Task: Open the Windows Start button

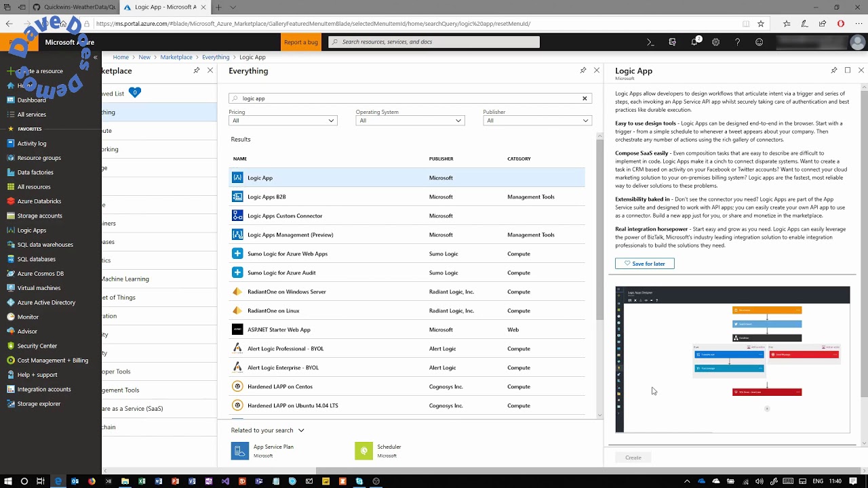Action: pyautogui.click(x=7, y=481)
